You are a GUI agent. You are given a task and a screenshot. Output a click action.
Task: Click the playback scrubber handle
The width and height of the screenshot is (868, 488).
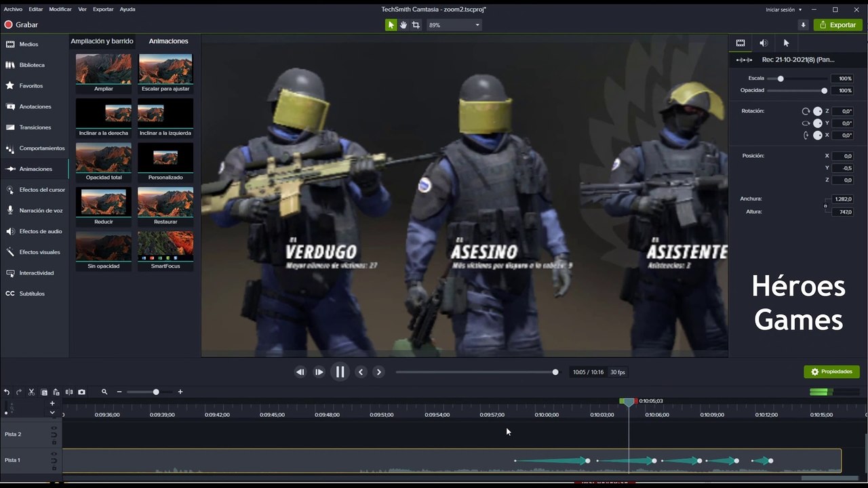click(555, 372)
